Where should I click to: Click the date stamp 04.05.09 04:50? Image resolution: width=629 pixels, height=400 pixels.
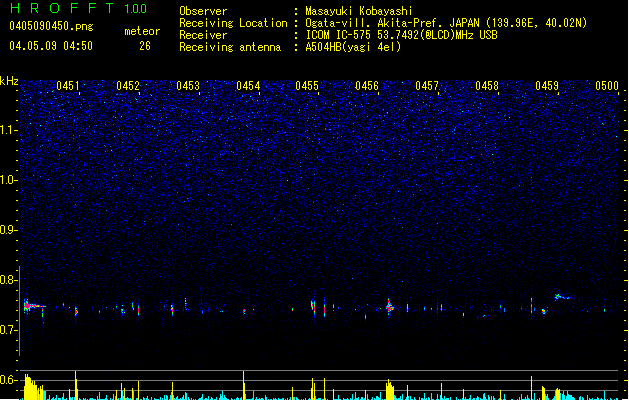pyautogui.click(x=51, y=46)
